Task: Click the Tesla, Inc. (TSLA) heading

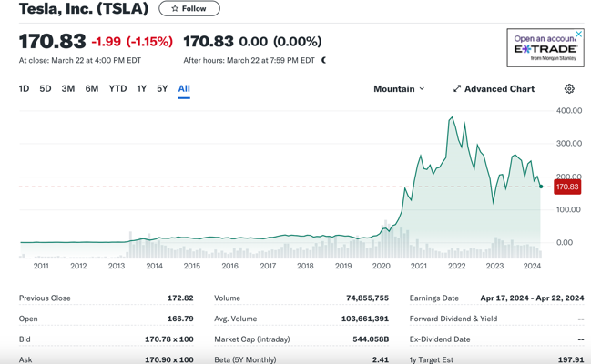Action: pyautogui.click(x=84, y=9)
